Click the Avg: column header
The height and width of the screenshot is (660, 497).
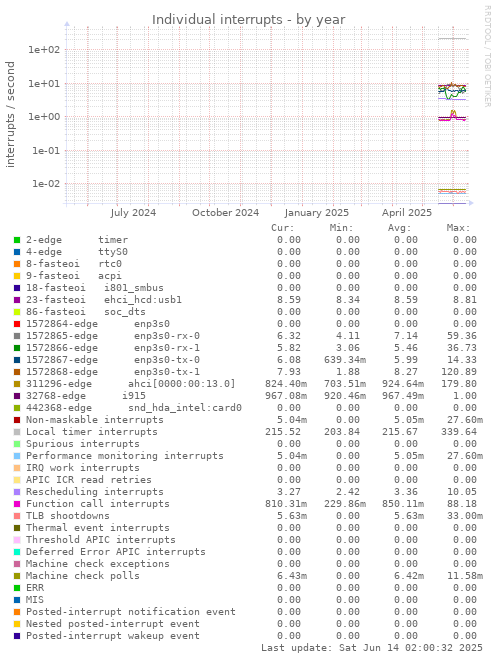(399, 228)
